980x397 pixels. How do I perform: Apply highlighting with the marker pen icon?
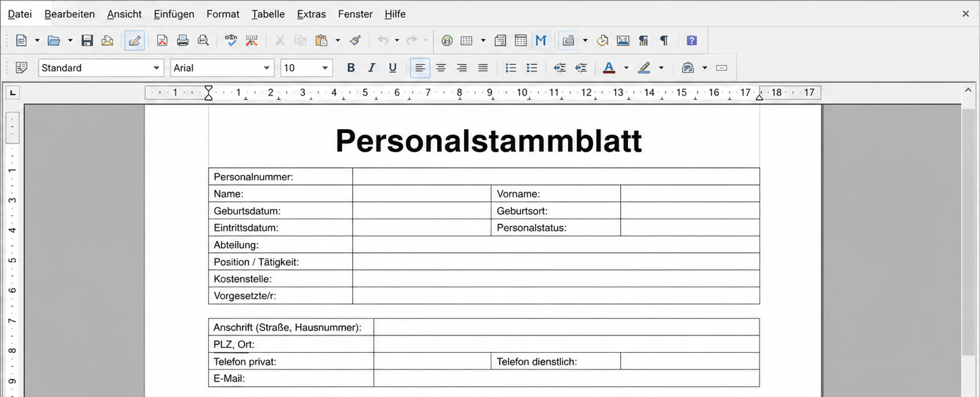click(644, 68)
